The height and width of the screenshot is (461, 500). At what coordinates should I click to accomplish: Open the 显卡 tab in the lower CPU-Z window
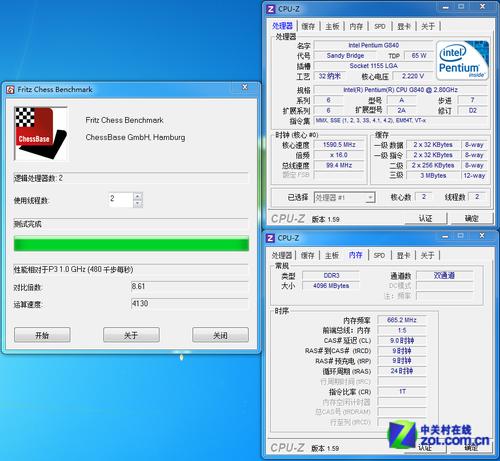point(403,255)
